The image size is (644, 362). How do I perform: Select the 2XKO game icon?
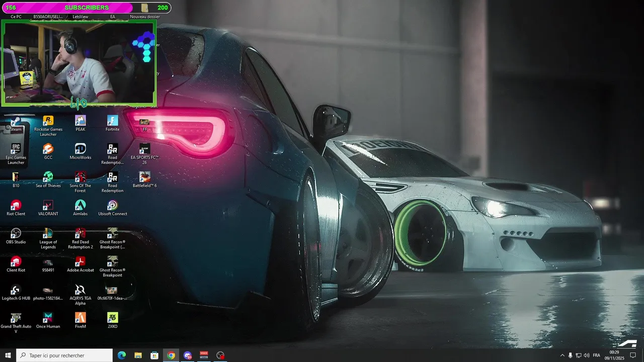point(113,321)
